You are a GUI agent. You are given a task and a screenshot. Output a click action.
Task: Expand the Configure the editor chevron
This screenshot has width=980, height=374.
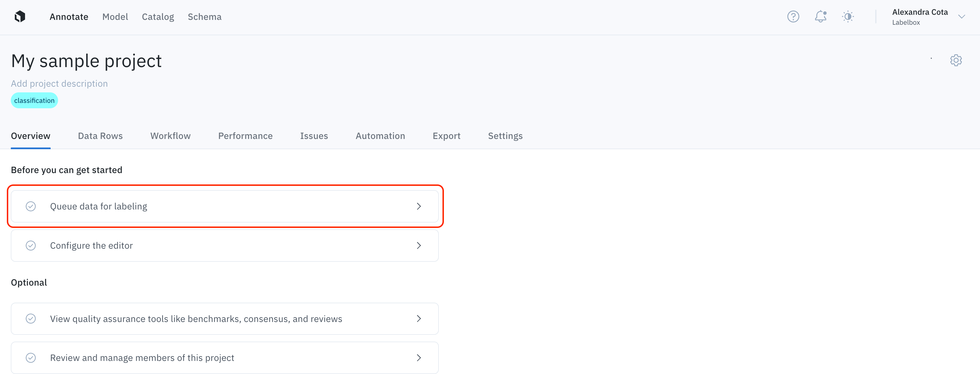[419, 245]
